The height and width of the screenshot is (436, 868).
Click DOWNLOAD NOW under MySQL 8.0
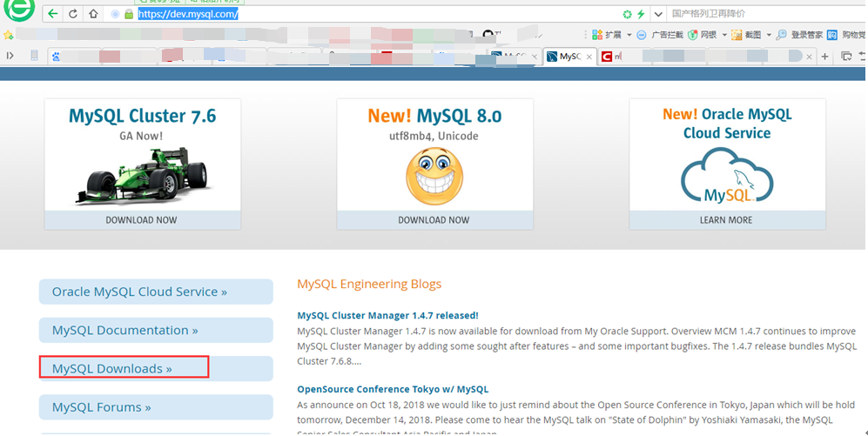coord(434,219)
